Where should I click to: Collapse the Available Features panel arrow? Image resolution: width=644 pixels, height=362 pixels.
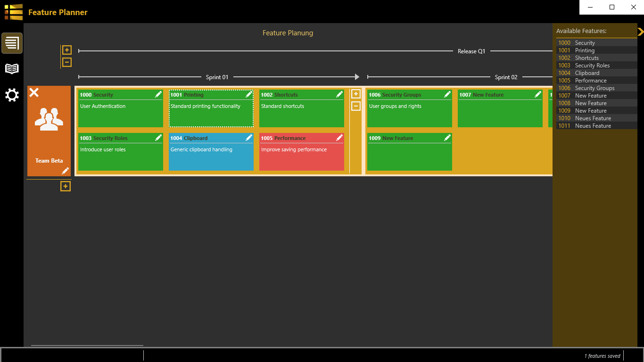(x=640, y=32)
